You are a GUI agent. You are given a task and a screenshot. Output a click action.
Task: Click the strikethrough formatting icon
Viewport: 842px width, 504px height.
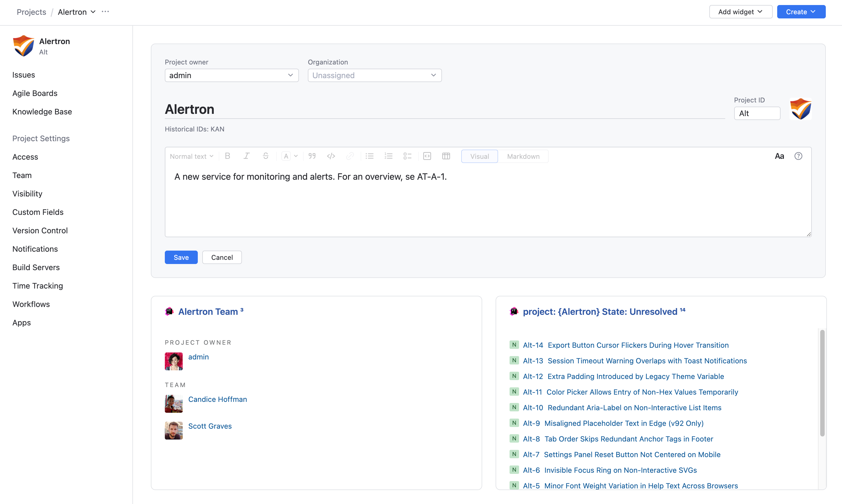(x=265, y=156)
